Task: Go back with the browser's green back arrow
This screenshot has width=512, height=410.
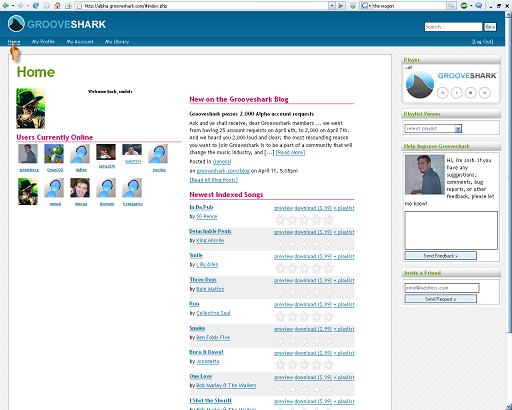Action: 5,5
